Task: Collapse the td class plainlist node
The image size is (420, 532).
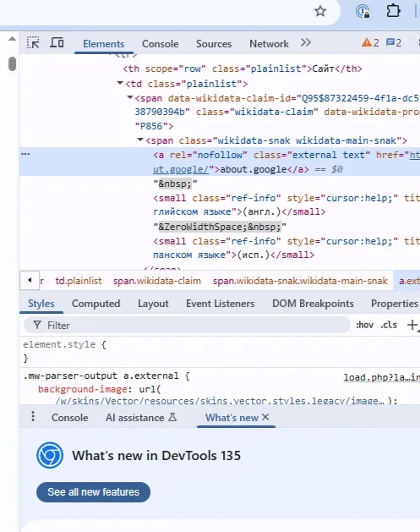Action: coord(120,83)
